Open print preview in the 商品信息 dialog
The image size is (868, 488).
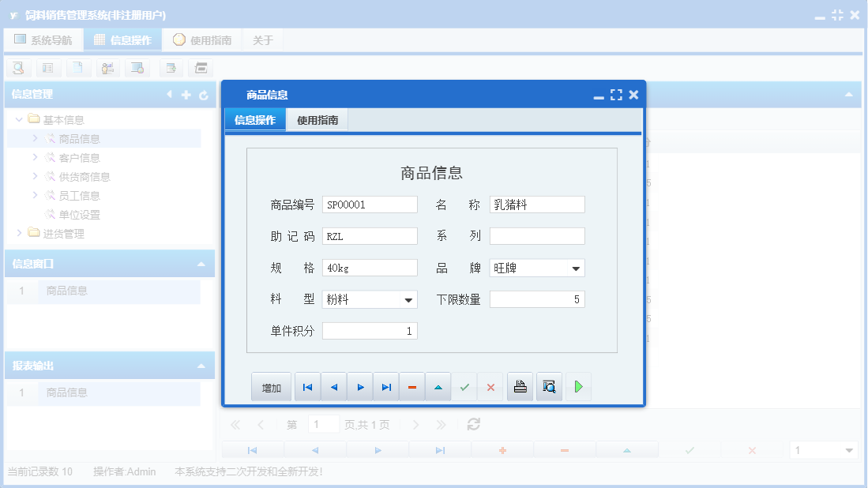(x=549, y=386)
